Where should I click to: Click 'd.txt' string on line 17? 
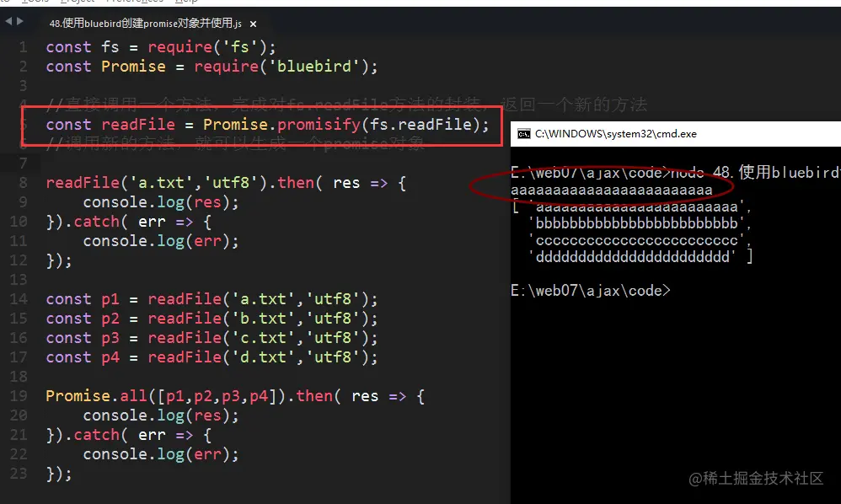pyautogui.click(x=263, y=357)
